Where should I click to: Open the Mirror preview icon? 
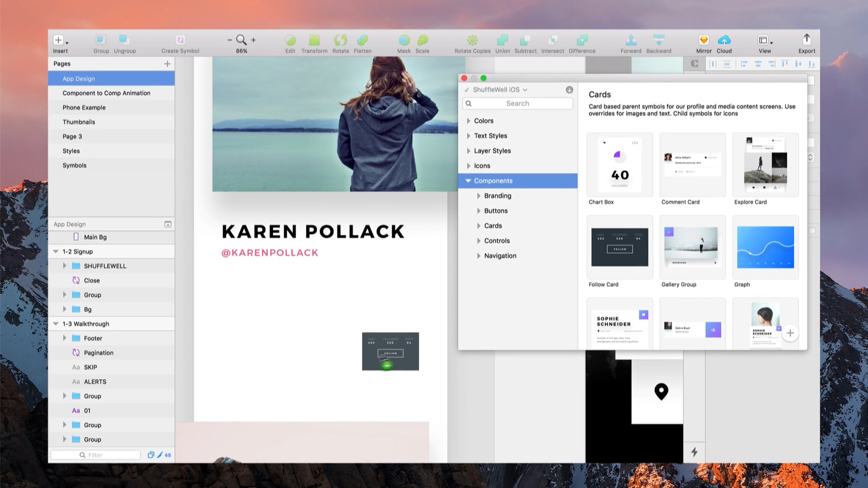703,40
